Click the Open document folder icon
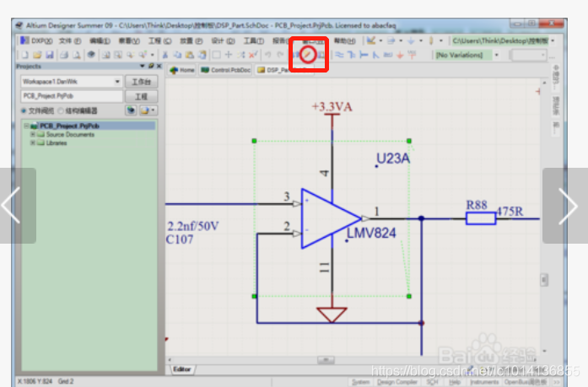 tap(37, 55)
